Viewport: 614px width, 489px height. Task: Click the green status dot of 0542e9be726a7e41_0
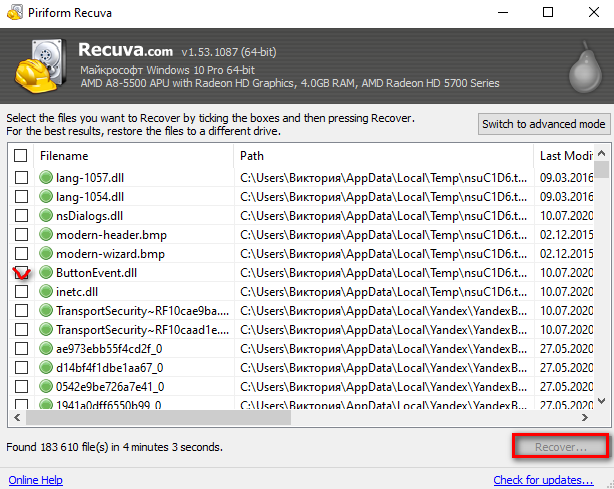46,386
